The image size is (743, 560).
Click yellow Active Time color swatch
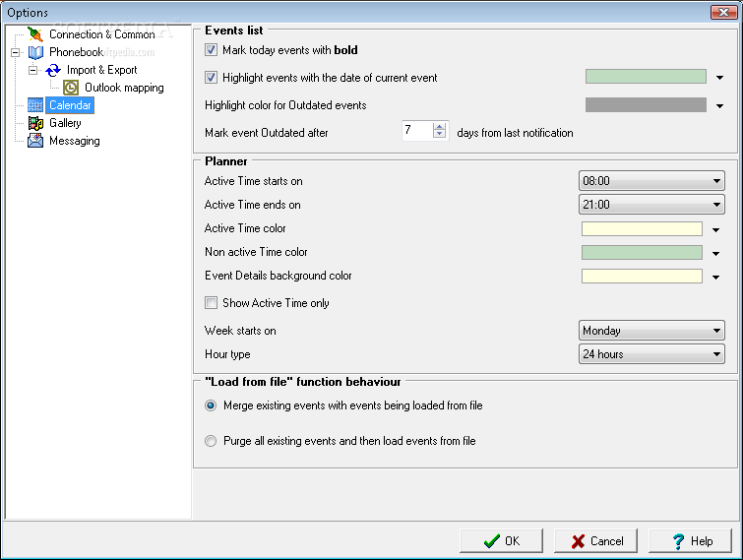[x=642, y=229]
